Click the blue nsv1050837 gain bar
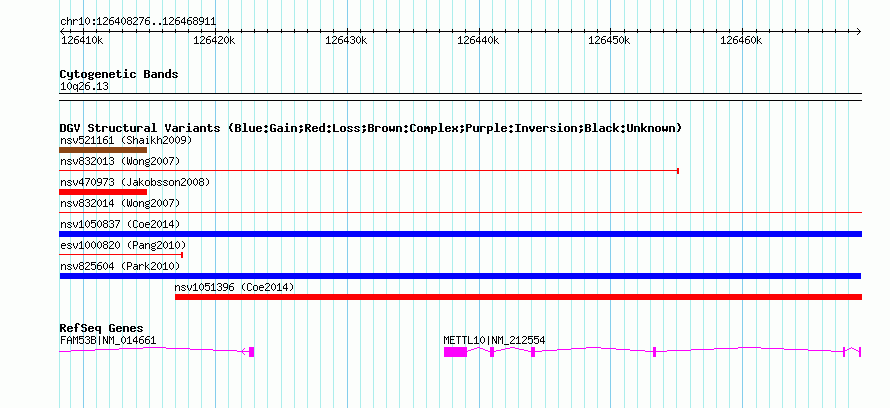 click(x=460, y=234)
